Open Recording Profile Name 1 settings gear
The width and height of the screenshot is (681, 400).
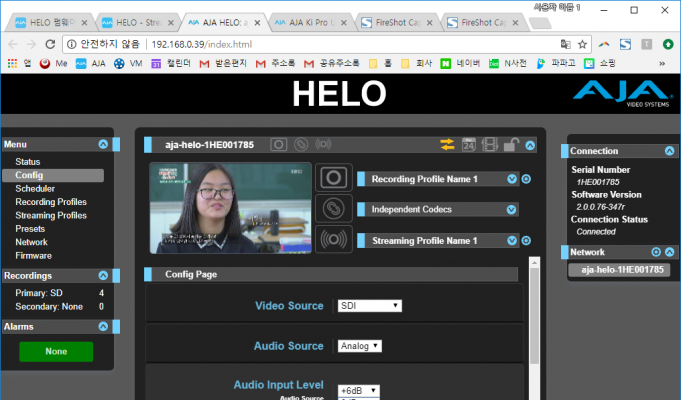(526, 179)
